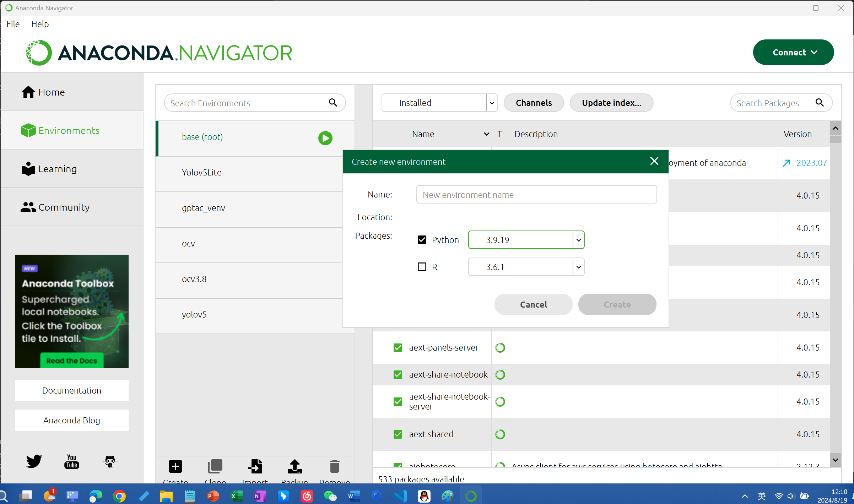Screen dimensions: 854x504
Task: Click the upgrade arrow beside version 2023.07
Action: click(787, 163)
